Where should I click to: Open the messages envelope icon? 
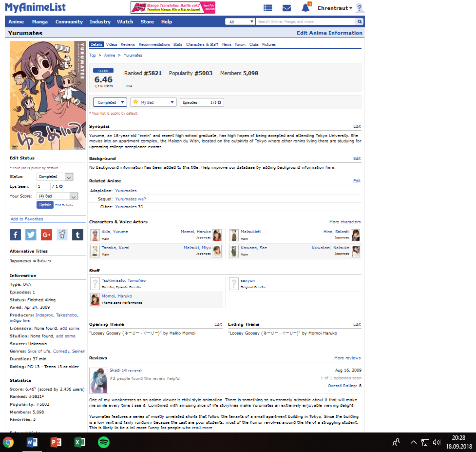tap(286, 8)
